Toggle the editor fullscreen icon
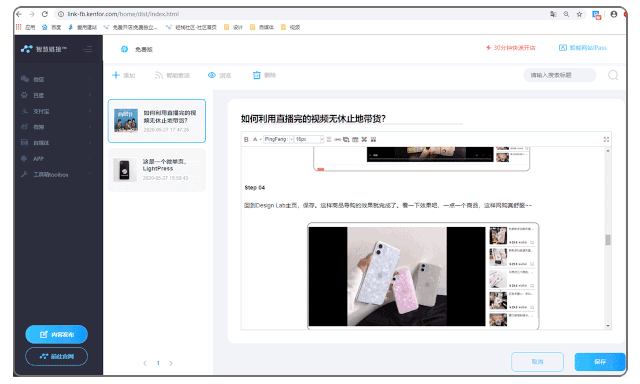The image size is (640, 384). pyautogui.click(x=606, y=140)
